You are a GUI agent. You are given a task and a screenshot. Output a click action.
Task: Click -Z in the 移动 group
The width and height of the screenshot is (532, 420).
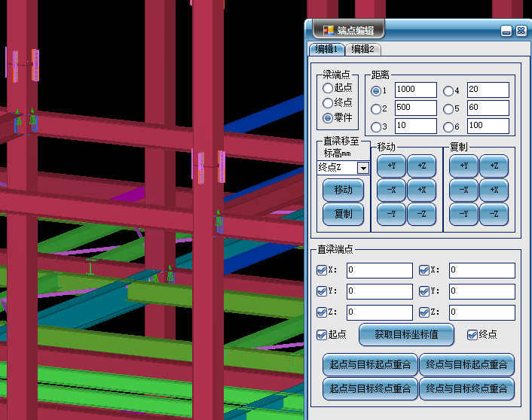(x=421, y=214)
